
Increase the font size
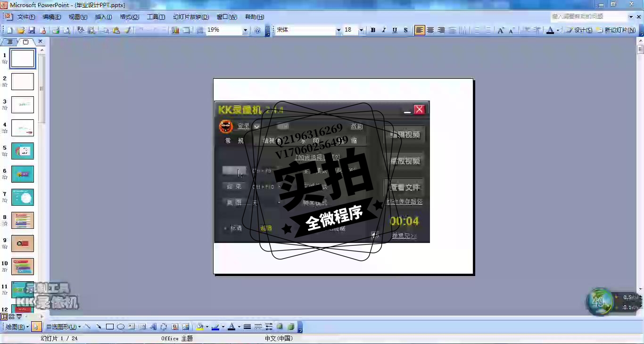pyautogui.click(x=501, y=30)
